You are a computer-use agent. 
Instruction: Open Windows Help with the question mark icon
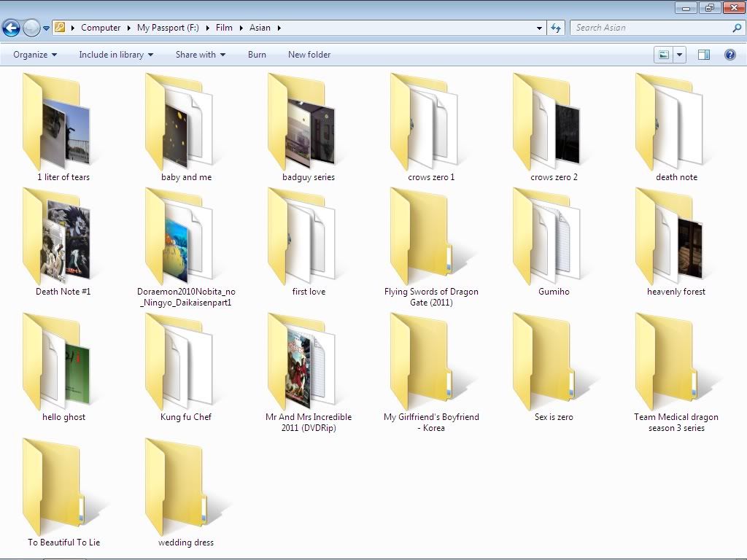tap(729, 55)
